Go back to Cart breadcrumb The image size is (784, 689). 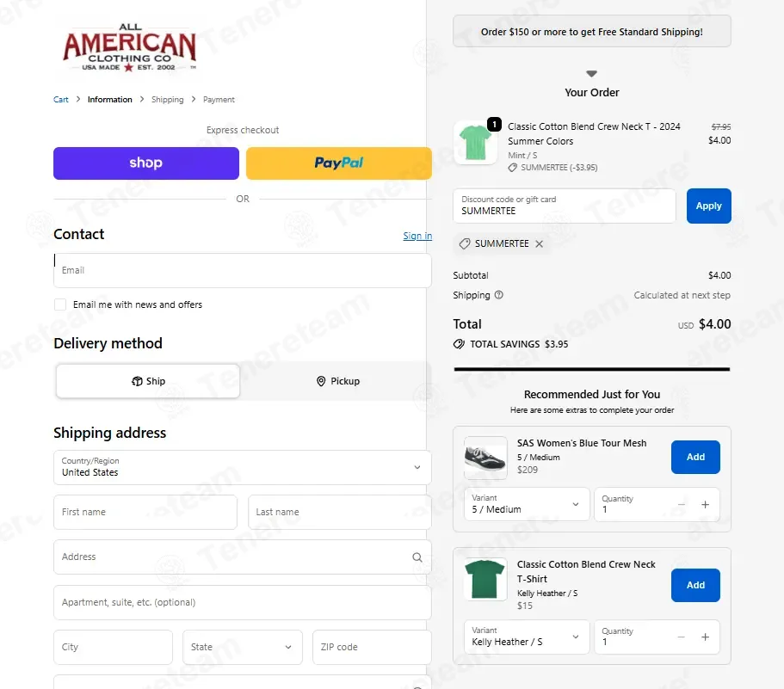(61, 100)
